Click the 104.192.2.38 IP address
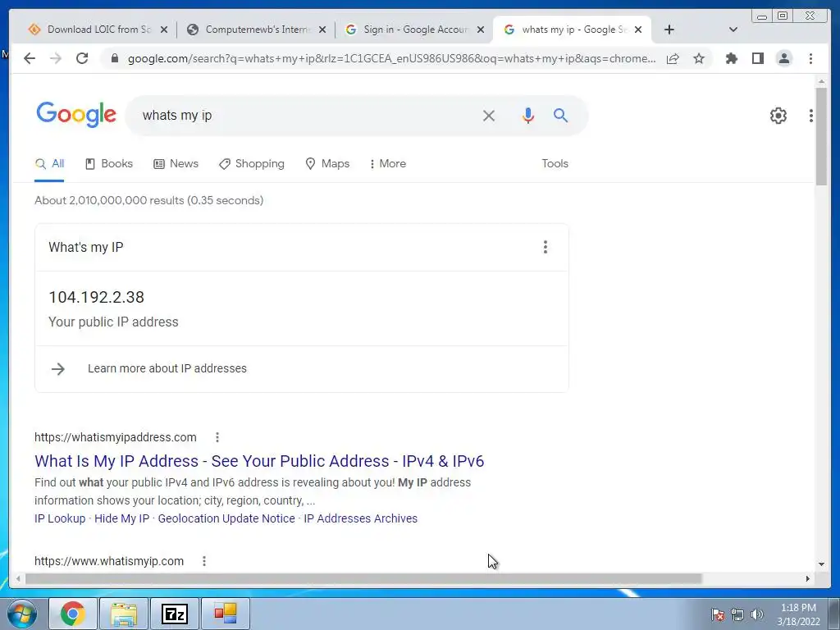This screenshot has height=630, width=840. (x=97, y=297)
